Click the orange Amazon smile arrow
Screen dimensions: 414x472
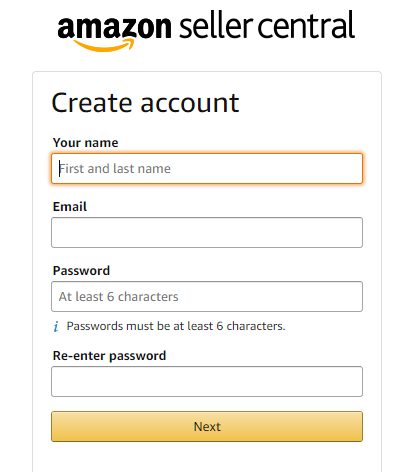tap(104, 45)
